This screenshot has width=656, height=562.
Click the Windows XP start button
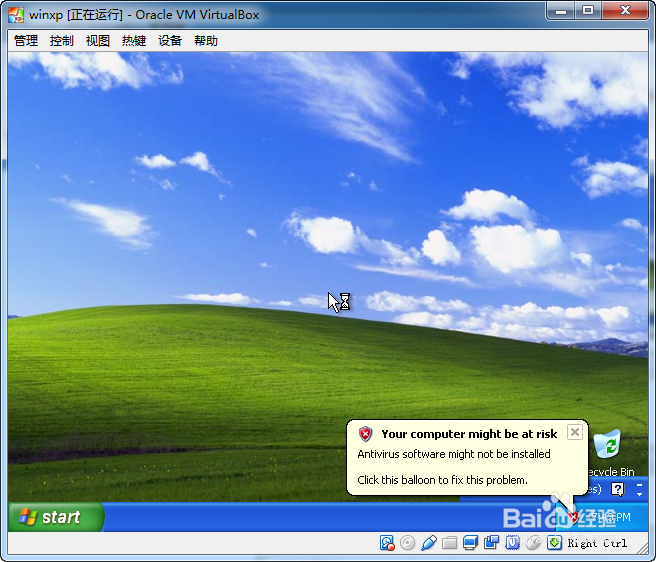tap(56, 517)
